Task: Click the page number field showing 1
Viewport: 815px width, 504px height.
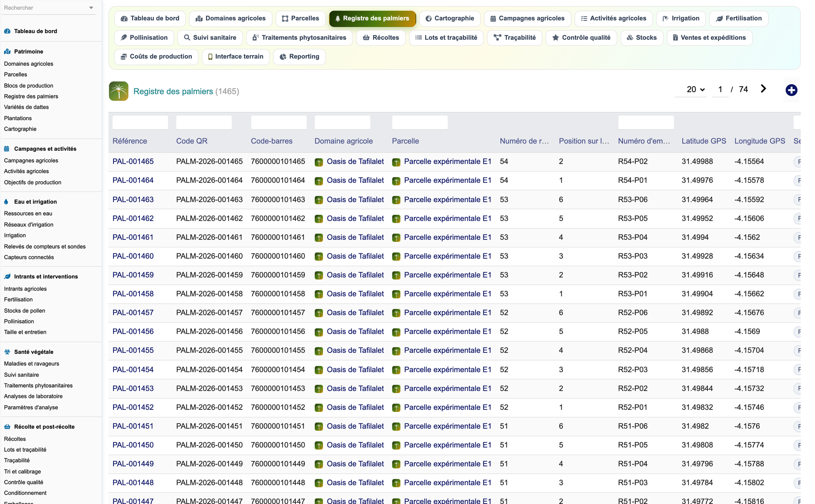Action: (x=720, y=89)
